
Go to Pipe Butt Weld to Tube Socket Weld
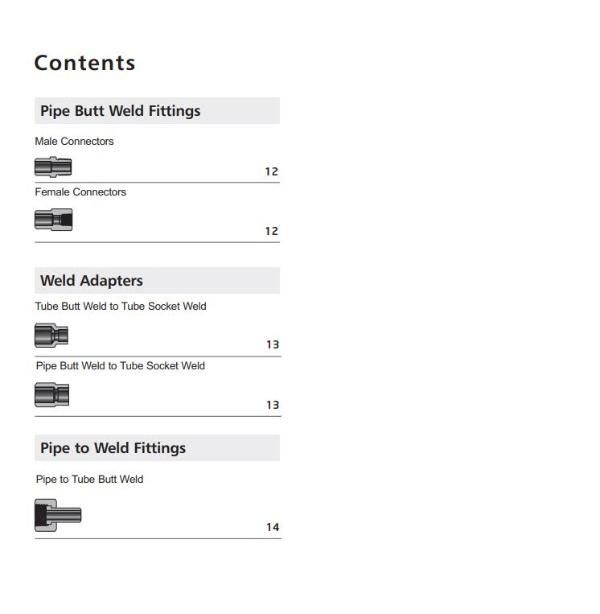121,366
